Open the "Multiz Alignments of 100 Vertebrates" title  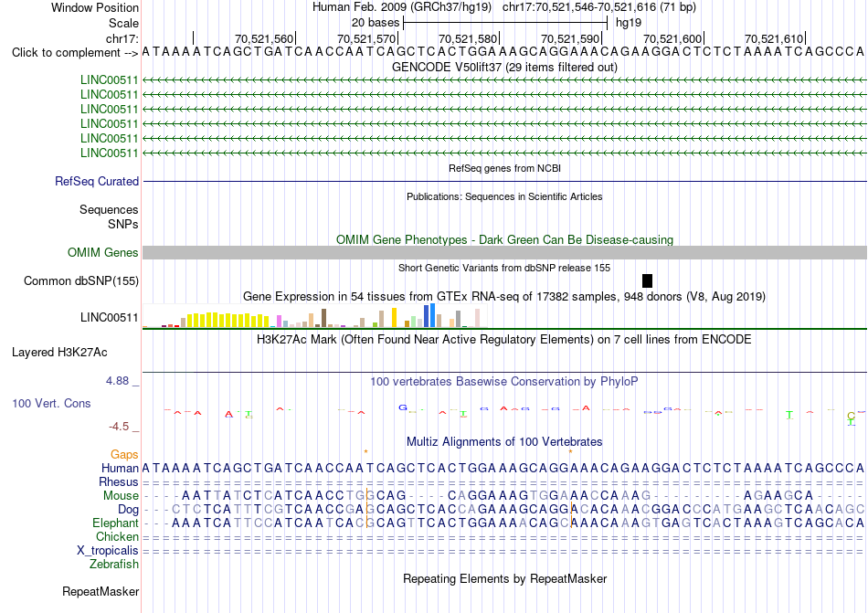click(504, 441)
